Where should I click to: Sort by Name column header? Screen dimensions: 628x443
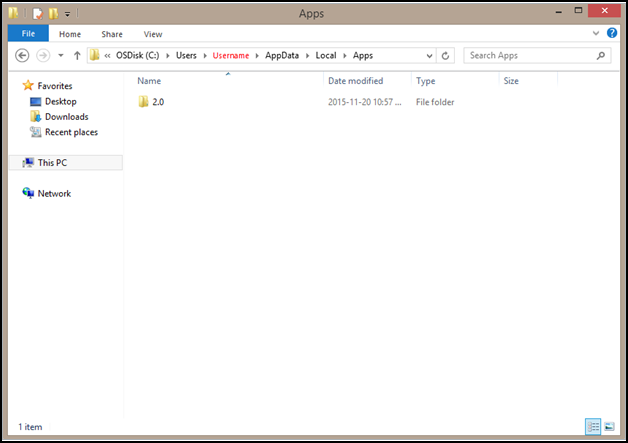pos(149,81)
